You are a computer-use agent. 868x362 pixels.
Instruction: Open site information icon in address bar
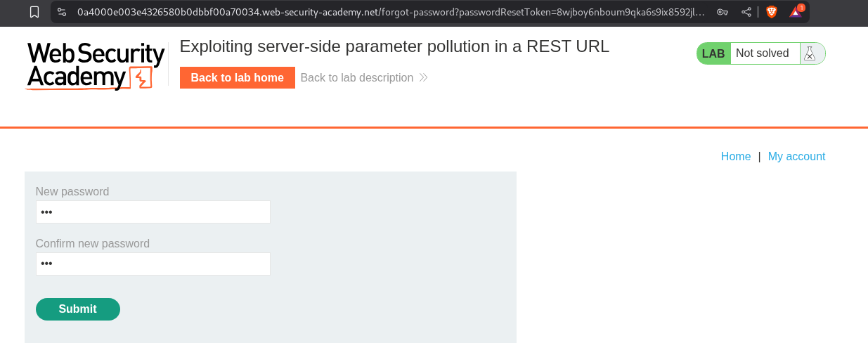pos(62,12)
